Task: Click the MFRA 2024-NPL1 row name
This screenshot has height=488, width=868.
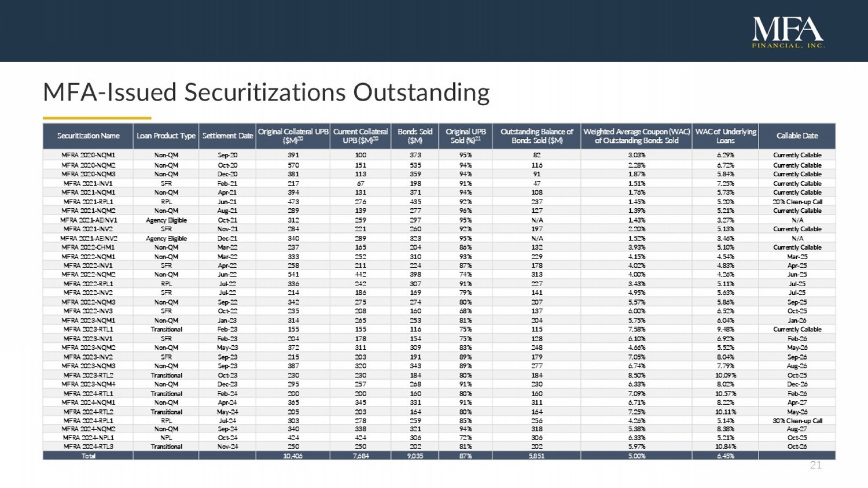Action: pos(89,438)
